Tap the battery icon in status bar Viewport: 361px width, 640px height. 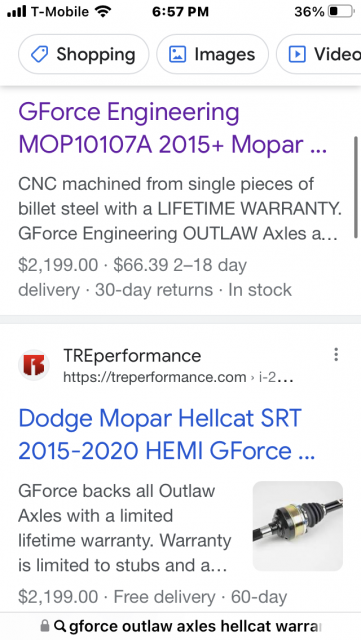pos(341,11)
